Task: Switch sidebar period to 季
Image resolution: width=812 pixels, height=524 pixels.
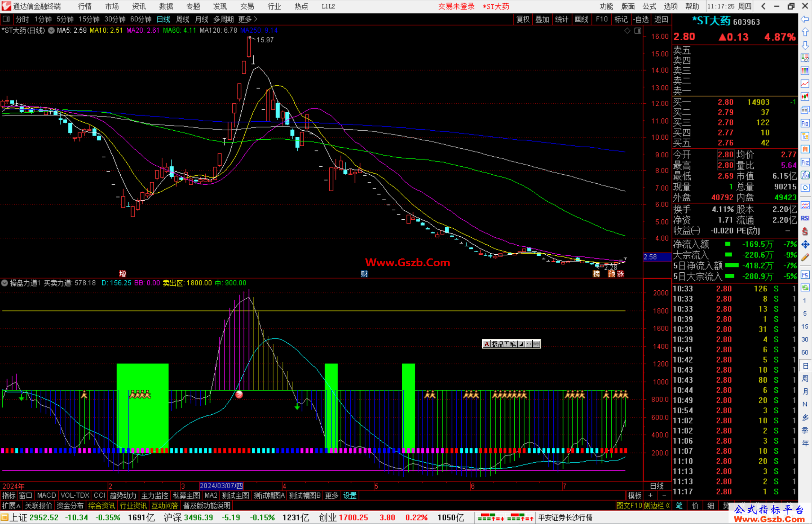Action: click(805, 430)
